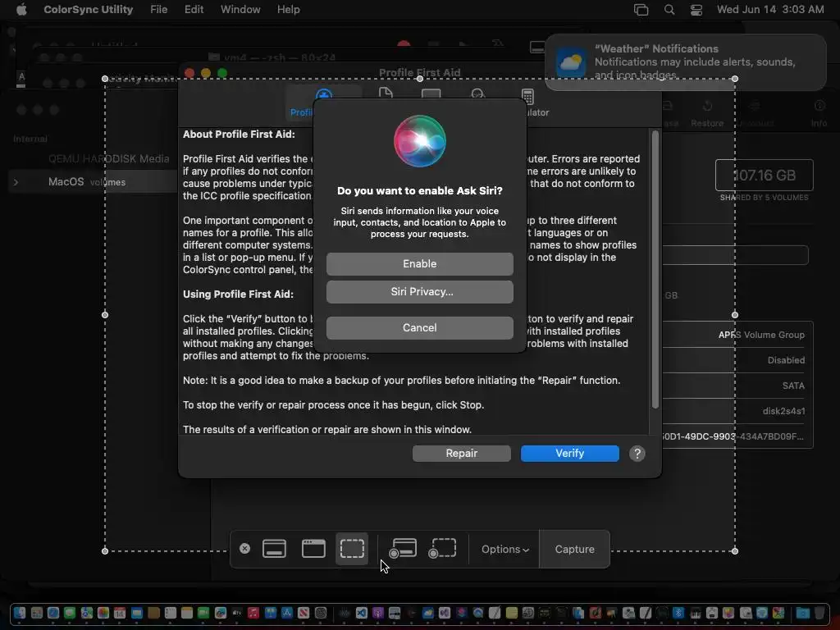Select Record Selected Portion mode

click(x=442, y=549)
